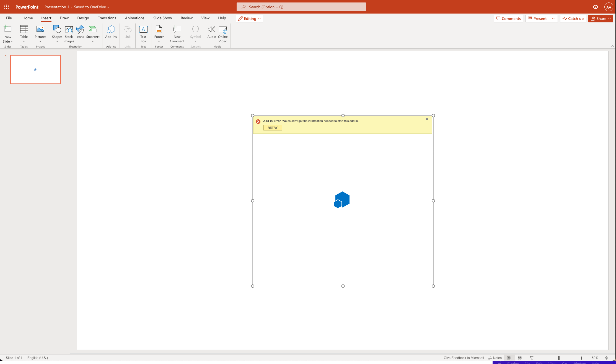616x364 pixels.
Task: Open the Review ribbon tab
Action: 187,18
